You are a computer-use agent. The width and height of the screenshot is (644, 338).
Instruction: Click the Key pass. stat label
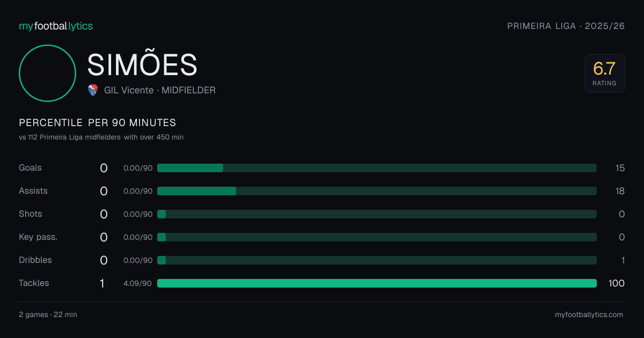tap(38, 237)
